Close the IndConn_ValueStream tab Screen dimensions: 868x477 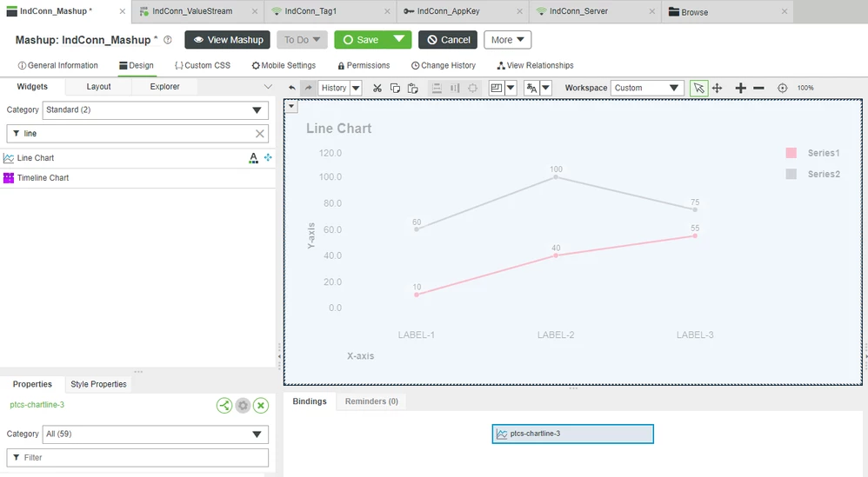(x=255, y=11)
